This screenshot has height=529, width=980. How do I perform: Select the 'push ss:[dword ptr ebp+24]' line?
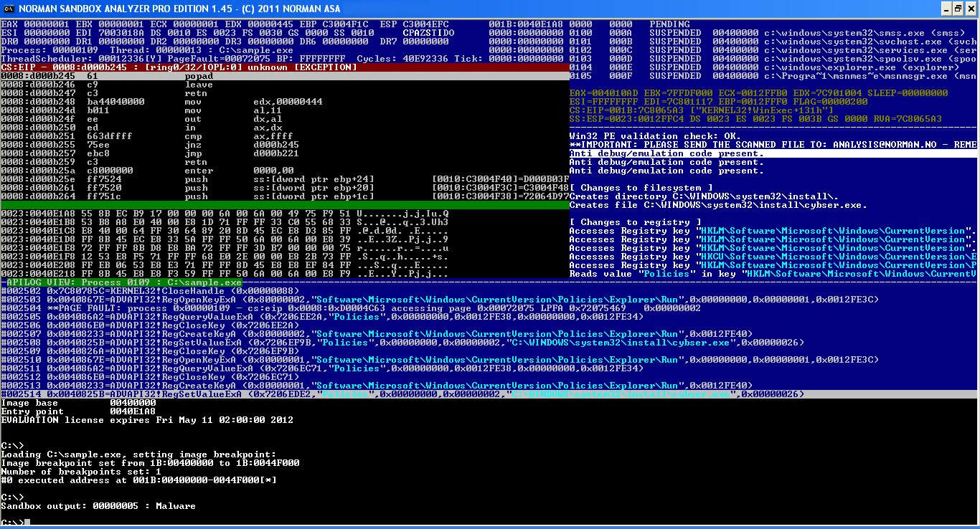pyautogui.click(x=285, y=179)
